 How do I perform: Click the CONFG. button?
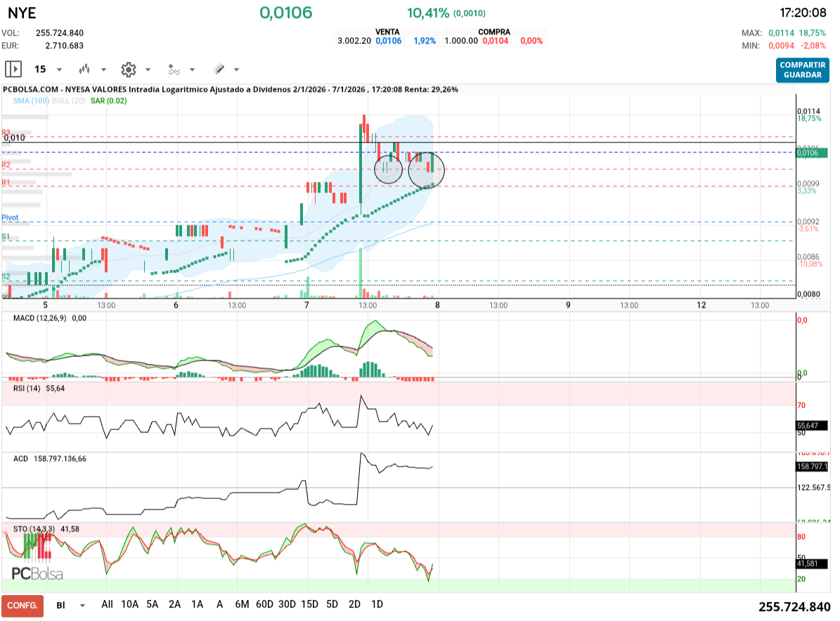click(x=22, y=606)
